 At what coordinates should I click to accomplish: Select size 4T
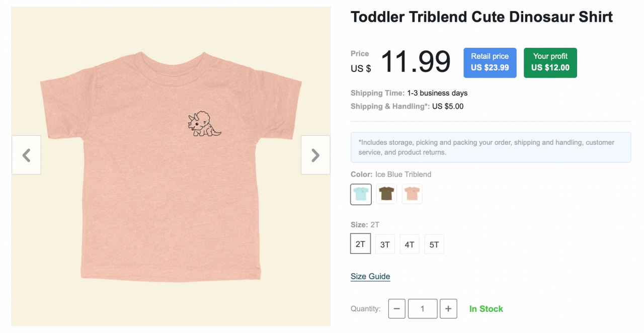(x=410, y=243)
